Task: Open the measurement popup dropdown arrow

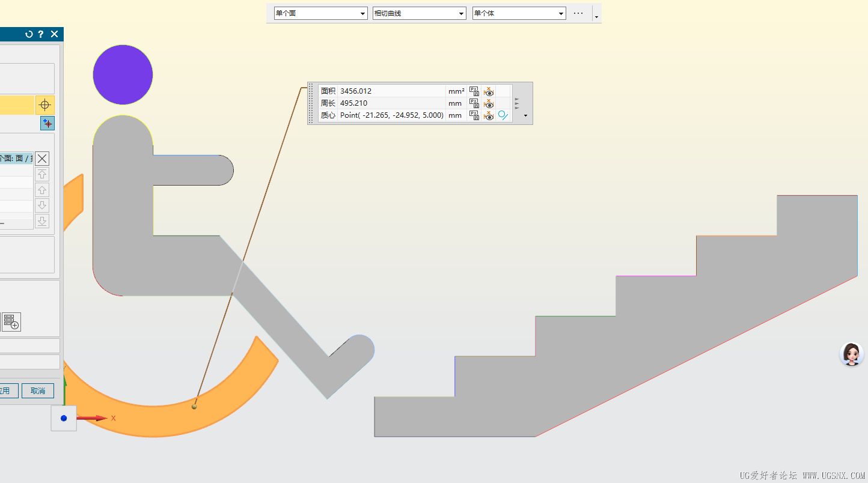Action: 526,115
